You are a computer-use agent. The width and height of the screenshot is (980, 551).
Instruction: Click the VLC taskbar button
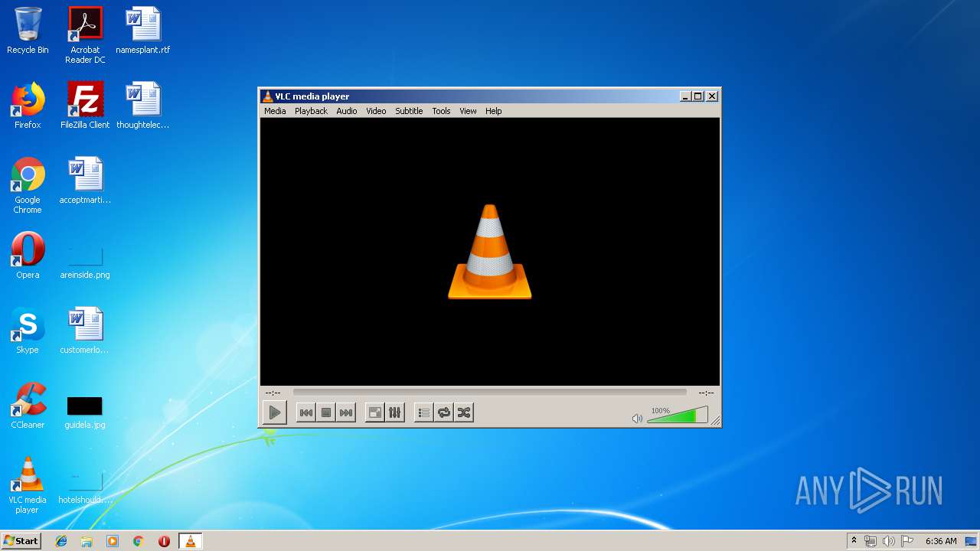(190, 541)
